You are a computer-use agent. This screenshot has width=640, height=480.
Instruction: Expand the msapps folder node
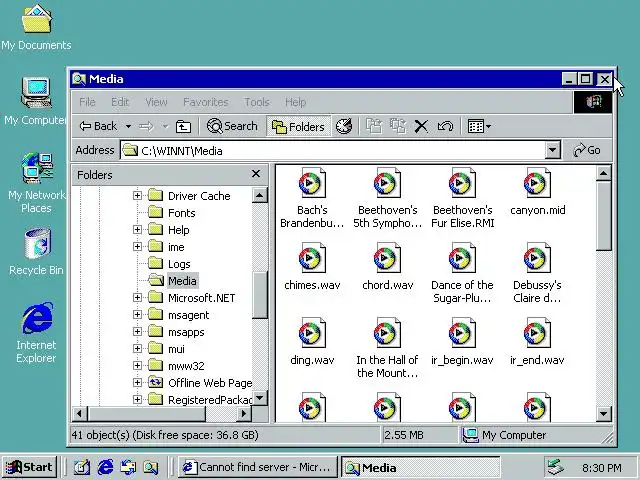click(x=137, y=332)
